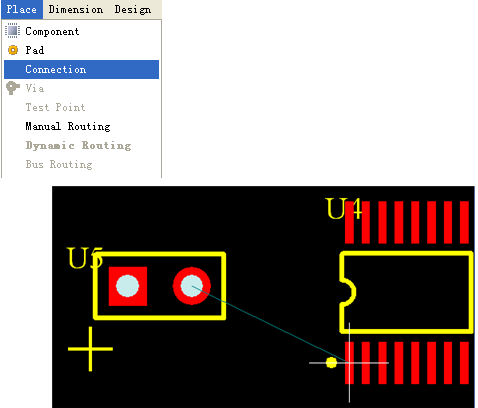
Task: Select Pad in the Place menu
Action: click(x=35, y=50)
